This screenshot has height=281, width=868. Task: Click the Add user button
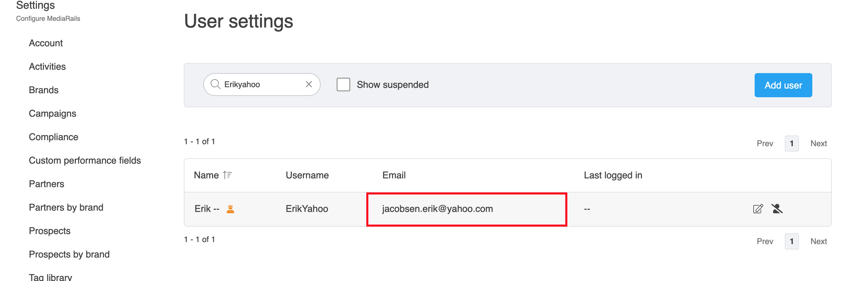(783, 85)
